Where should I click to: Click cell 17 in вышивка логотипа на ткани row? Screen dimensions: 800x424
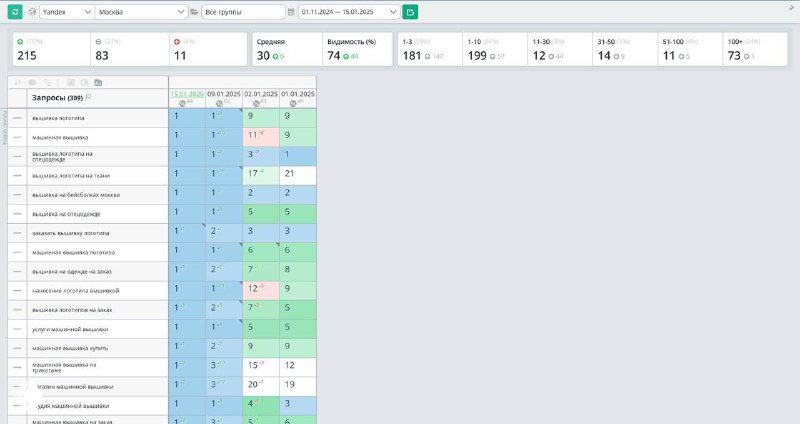[261, 176]
